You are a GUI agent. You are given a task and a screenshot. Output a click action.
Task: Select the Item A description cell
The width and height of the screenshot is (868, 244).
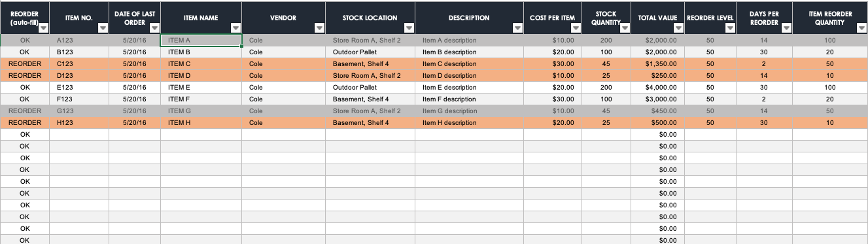point(469,41)
